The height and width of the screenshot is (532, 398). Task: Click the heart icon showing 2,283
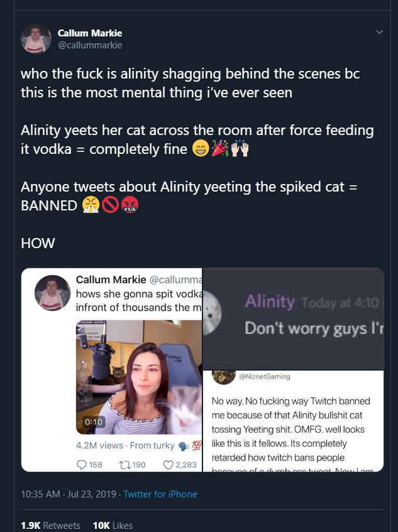[x=168, y=465]
